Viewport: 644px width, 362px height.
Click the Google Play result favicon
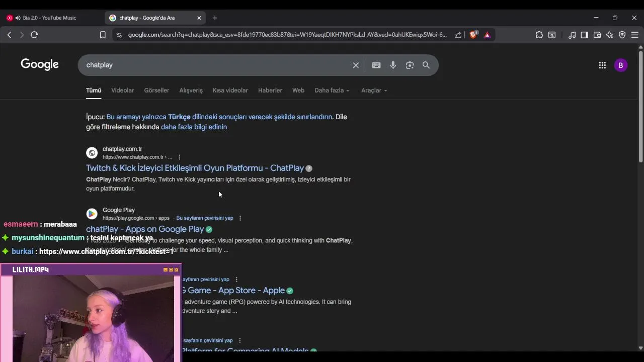click(x=92, y=214)
